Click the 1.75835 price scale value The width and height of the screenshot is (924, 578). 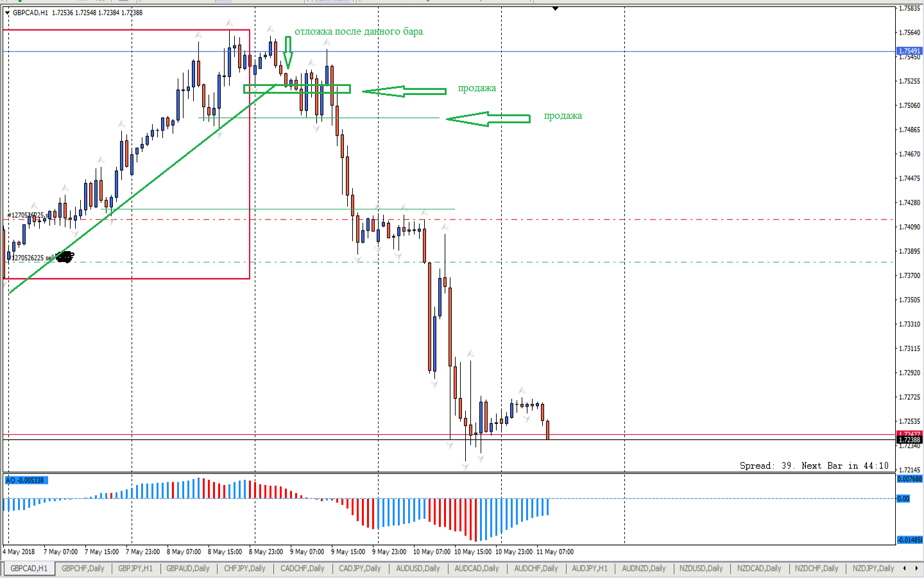(x=910, y=8)
